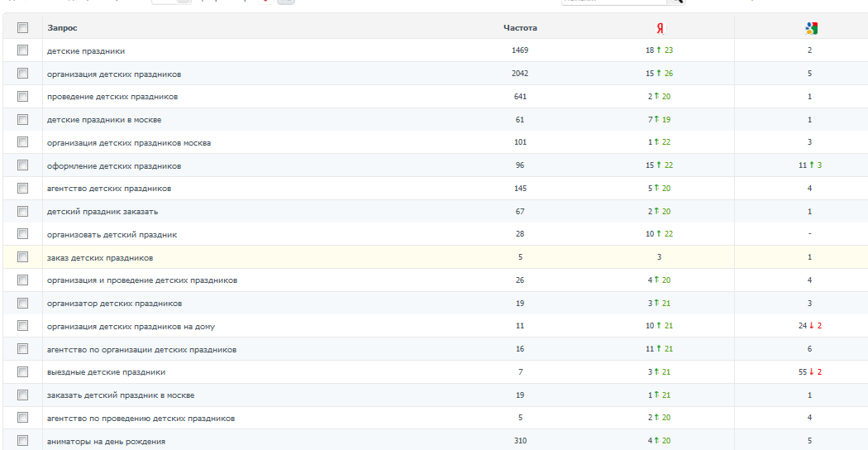Select 'организатор детских праздников' query link

pyautogui.click(x=114, y=304)
